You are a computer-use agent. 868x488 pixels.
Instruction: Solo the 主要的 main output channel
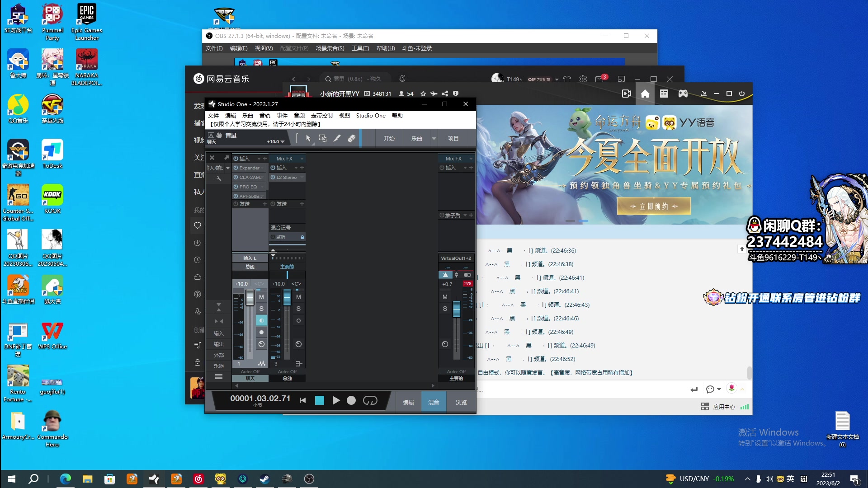point(445,309)
